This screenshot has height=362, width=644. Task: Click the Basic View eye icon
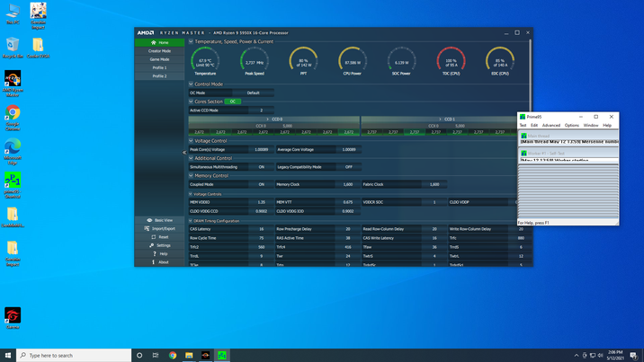149,220
